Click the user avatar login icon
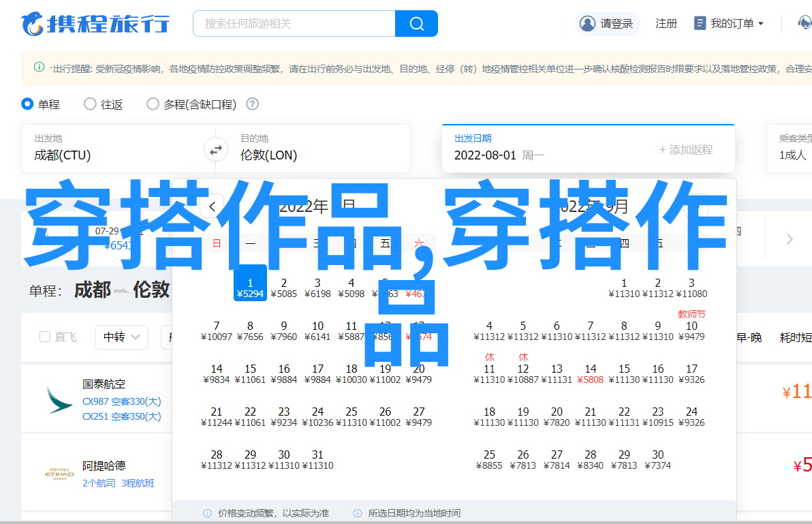Image resolution: width=812 pixels, height=524 pixels. [x=587, y=23]
